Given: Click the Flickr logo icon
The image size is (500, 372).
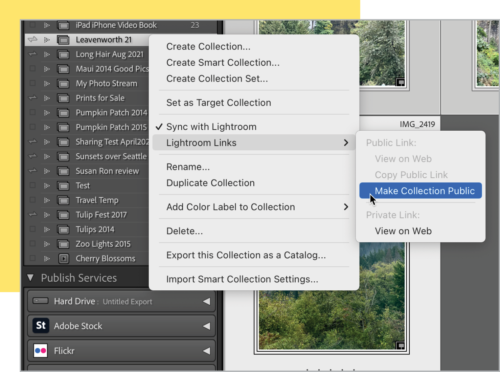Looking at the screenshot, I should point(41,351).
